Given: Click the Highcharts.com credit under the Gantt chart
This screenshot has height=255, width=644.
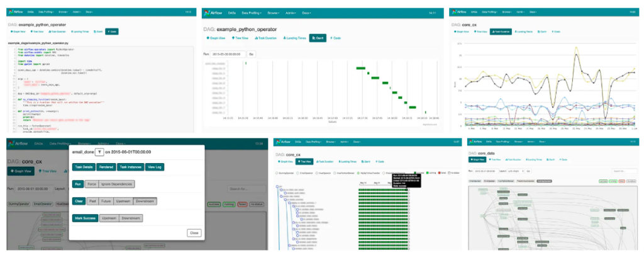Looking at the screenshot, I should tap(430, 124).
